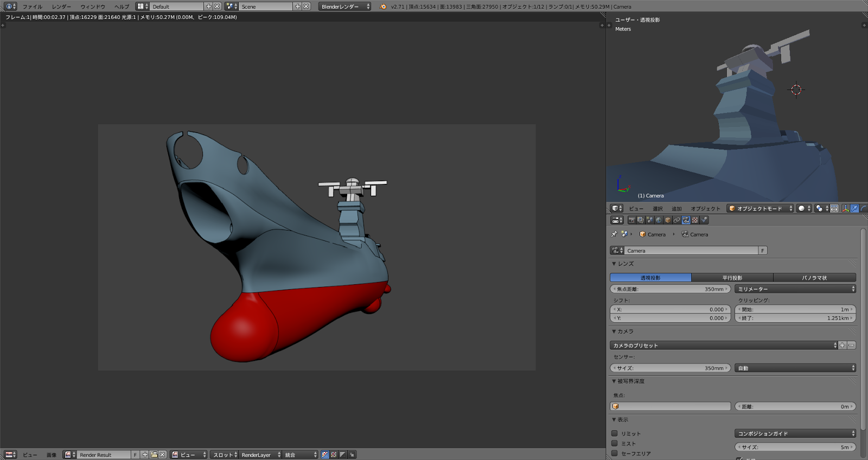This screenshot has height=460, width=868.
Task: Open the sensor fit 自動 dropdown
Action: [795, 368]
